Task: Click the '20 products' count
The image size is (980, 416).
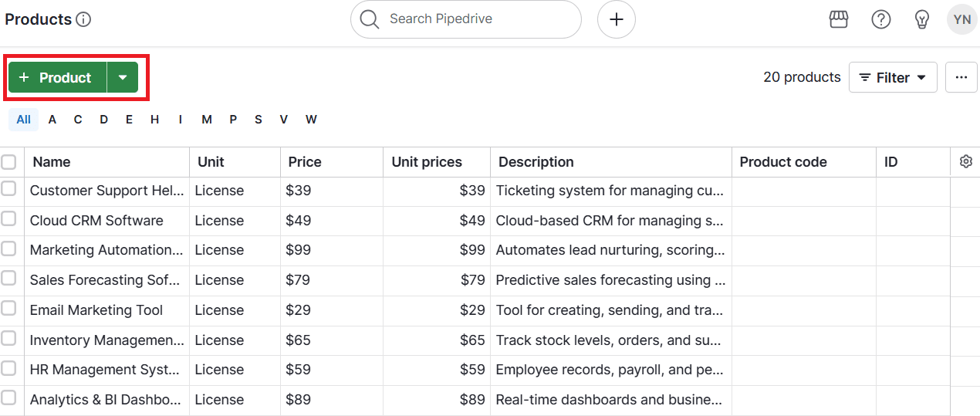Action: tap(802, 77)
